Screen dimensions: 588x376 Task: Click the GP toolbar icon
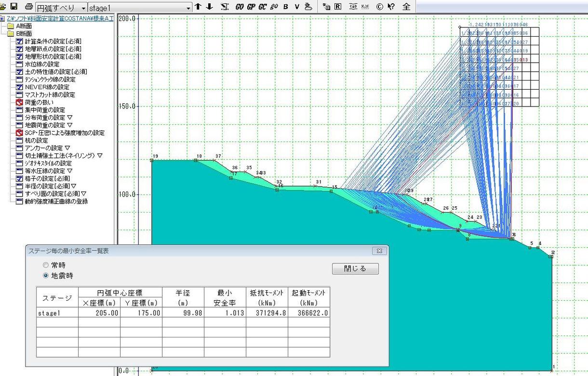coord(251,7)
